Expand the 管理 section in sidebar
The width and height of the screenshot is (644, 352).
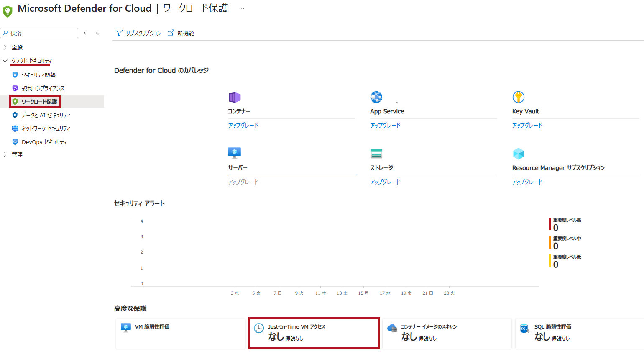pos(5,154)
